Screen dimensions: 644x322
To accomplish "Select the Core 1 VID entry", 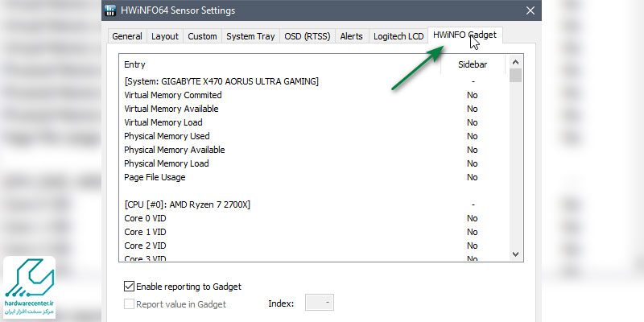I will pyautogui.click(x=314, y=232).
